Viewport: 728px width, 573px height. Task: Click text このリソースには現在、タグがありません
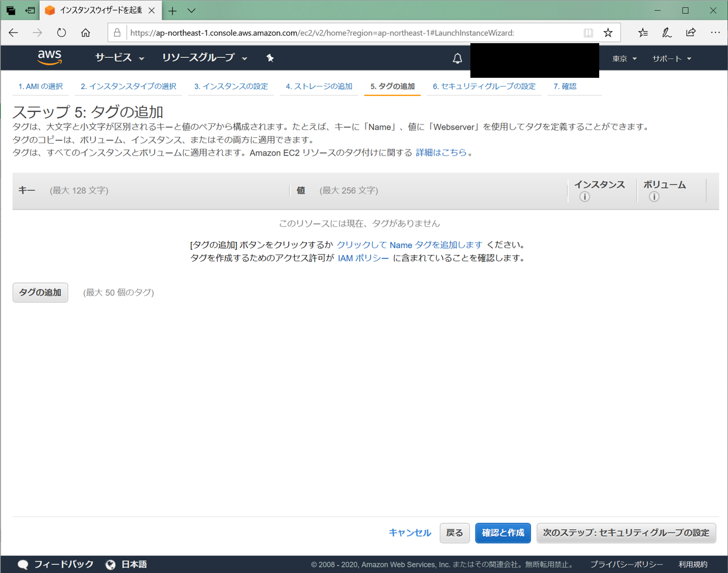[x=359, y=223]
